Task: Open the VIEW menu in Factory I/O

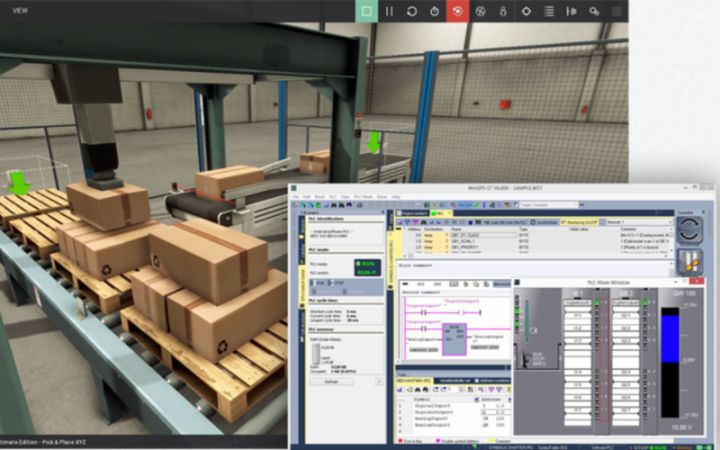Action: coord(20,11)
